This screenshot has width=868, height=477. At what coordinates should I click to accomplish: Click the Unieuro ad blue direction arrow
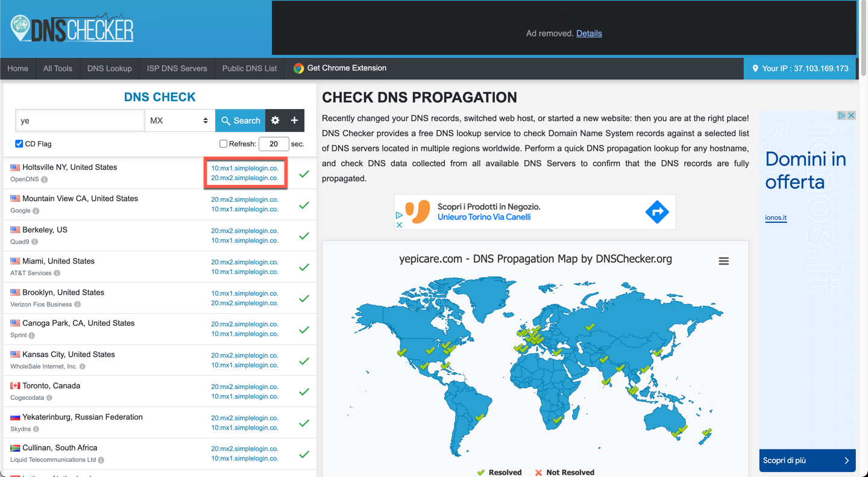click(656, 212)
